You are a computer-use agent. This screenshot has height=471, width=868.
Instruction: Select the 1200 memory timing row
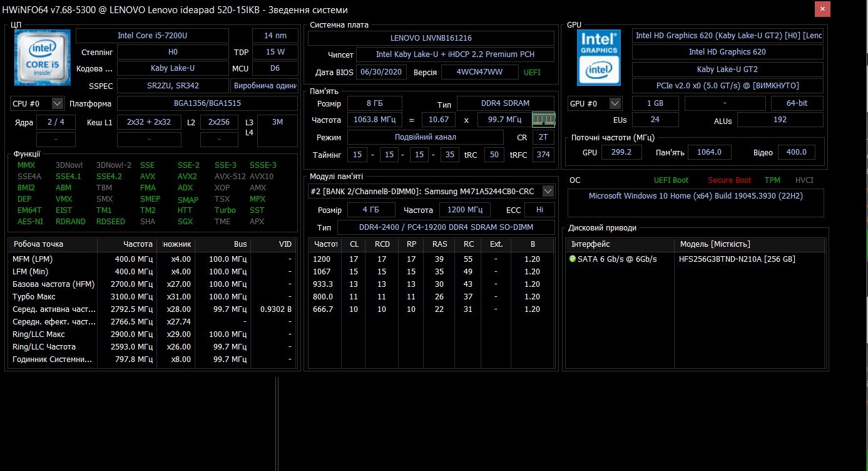pos(431,259)
